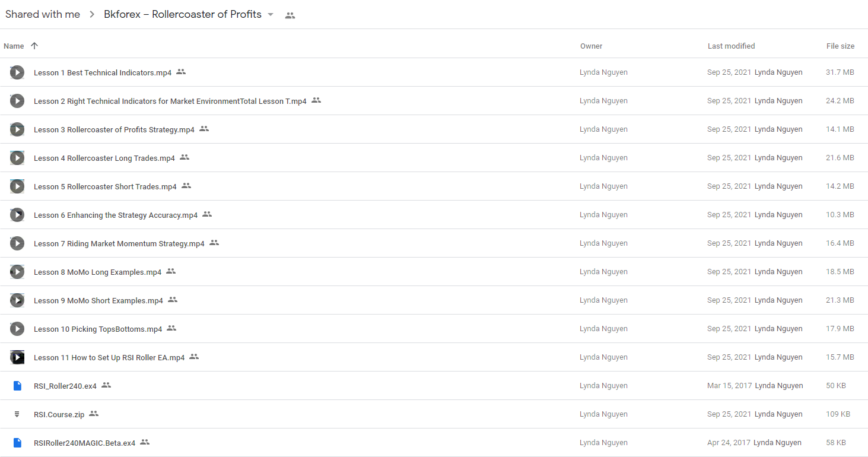Select the RSI.Course.zip filename

pyautogui.click(x=59, y=414)
